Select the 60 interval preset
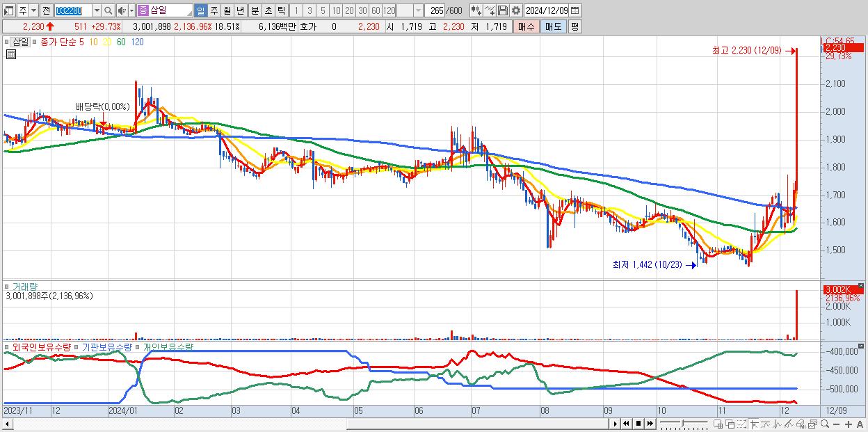The width and height of the screenshot is (868, 432). 376,10
